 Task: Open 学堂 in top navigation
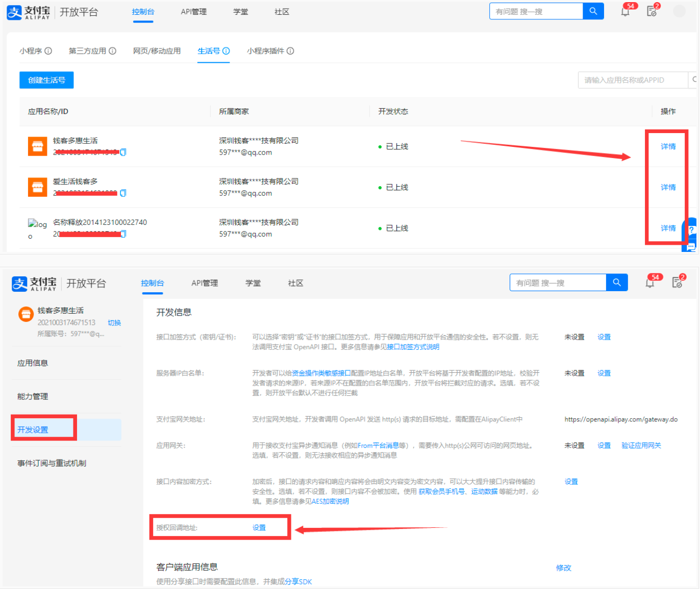click(x=241, y=12)
